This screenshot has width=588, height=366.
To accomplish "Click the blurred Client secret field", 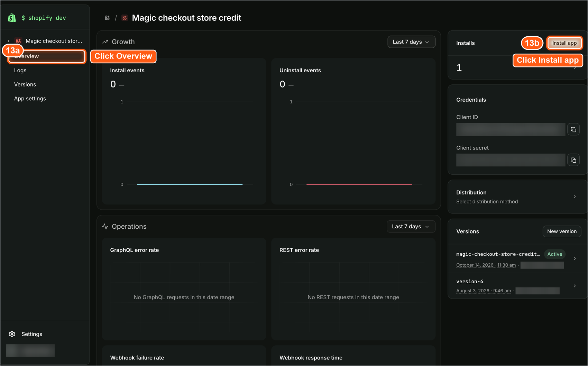I will (511, 160).
